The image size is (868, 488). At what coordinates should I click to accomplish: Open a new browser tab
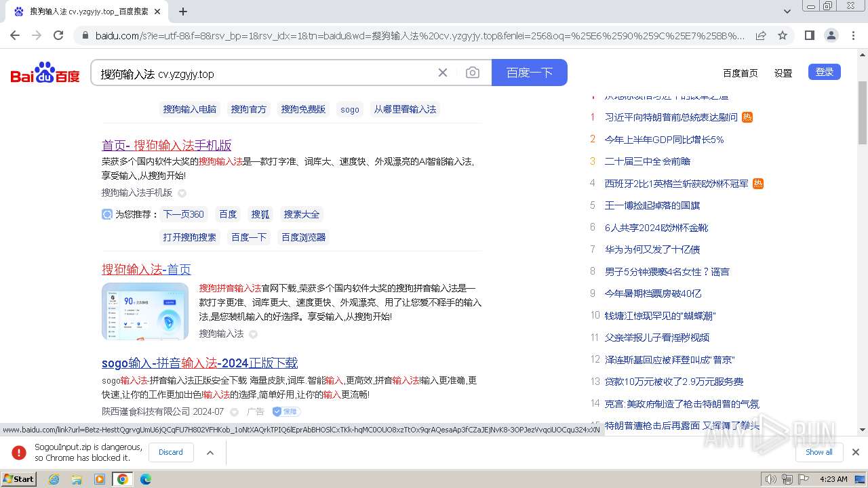(x=183, y=12)
